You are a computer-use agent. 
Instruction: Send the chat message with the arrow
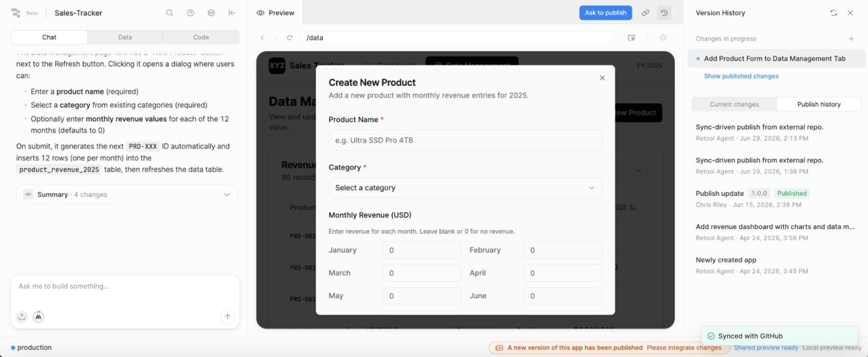click(228, 317)
